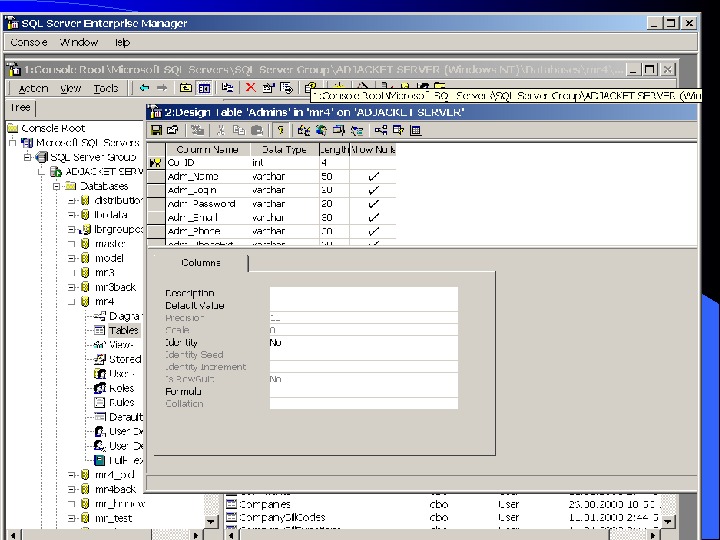Viewport: 720px width, 540px height.
Task: Collapse the Databases folder node
Action: (56, 186)
